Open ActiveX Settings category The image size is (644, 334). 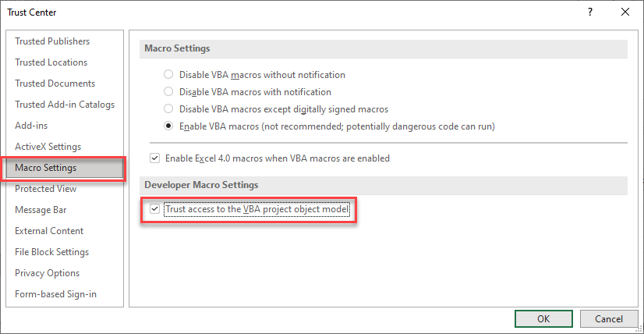pyautogui.click(x=48, y=147)
